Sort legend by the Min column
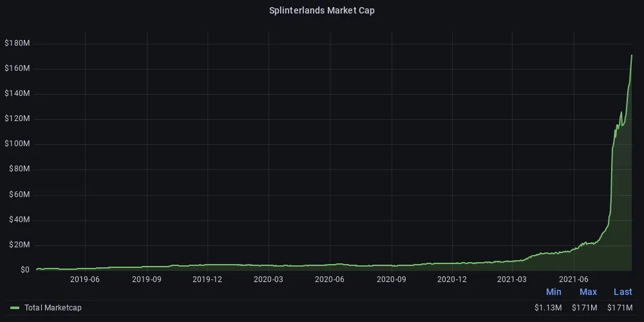644x322 pixels. 553,292
